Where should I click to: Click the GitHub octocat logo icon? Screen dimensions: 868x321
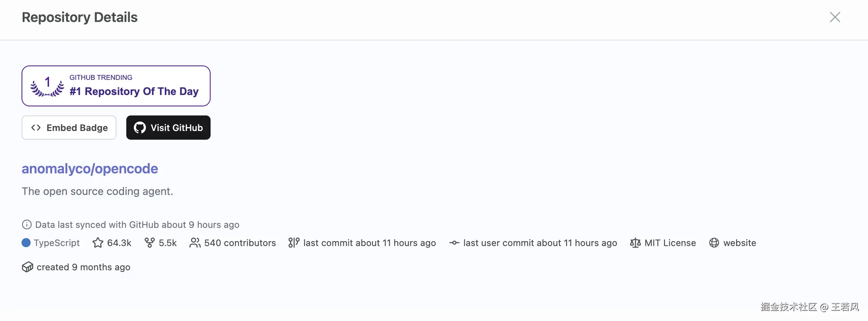point(140,128)
